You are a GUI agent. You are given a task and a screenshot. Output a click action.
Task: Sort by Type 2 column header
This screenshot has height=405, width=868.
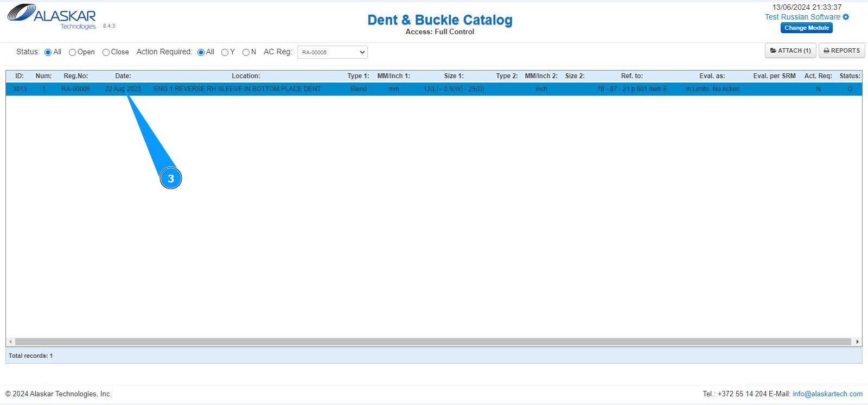click(507, 76)
